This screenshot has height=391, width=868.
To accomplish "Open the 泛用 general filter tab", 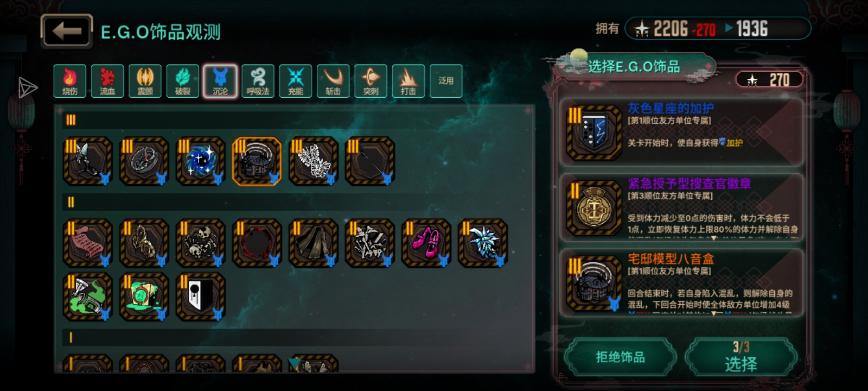I will 446,81.
